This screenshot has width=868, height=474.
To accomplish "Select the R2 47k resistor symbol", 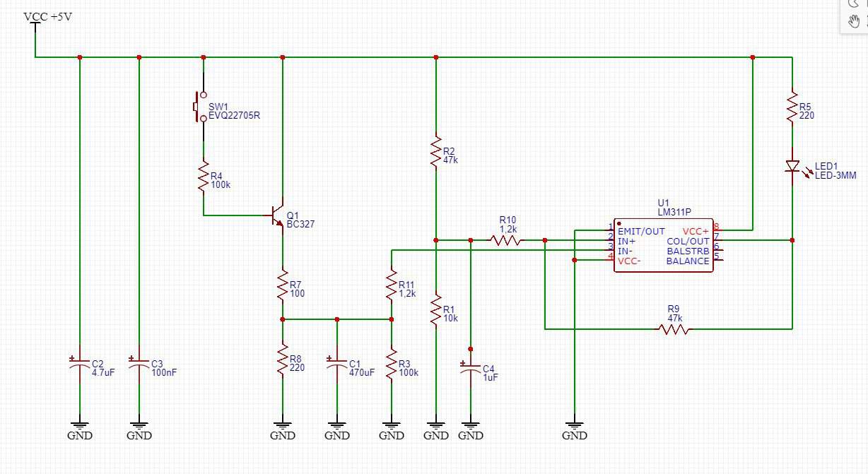I will pos(436,151).
